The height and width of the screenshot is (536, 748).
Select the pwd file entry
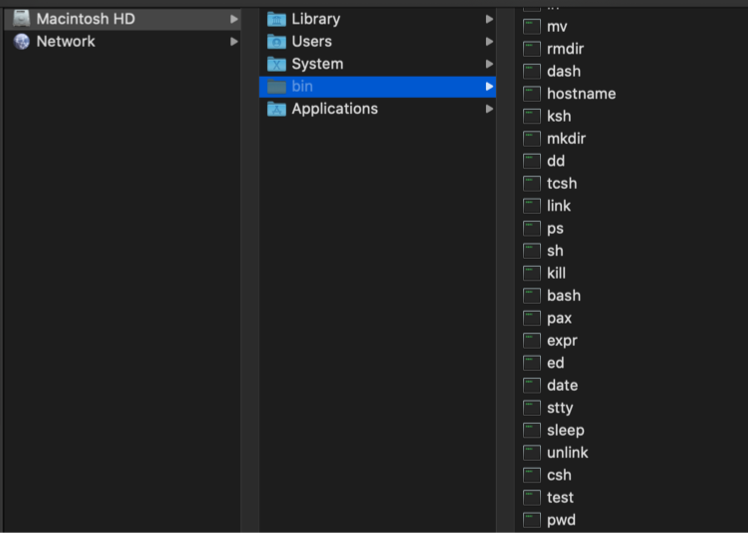[561, 519]
